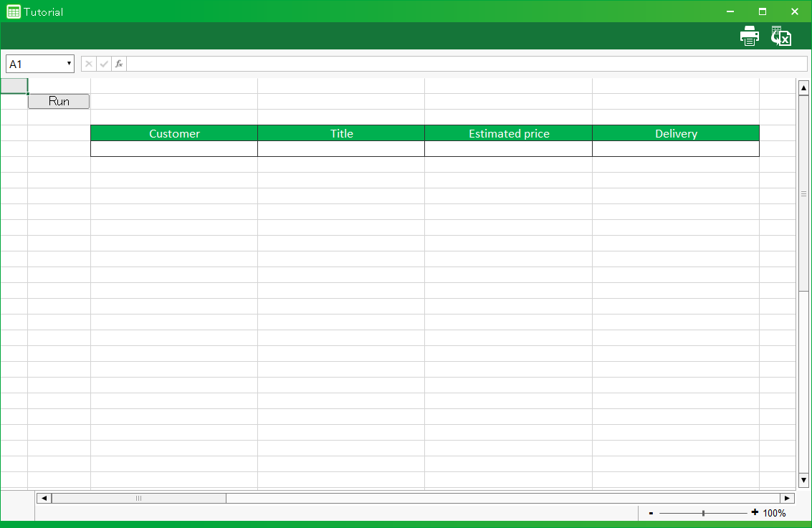Open the A1 name box dropdown
Image resolution: width=812 pixels, height=528 pixels.
pyautogui.click(x=69, y=64)
